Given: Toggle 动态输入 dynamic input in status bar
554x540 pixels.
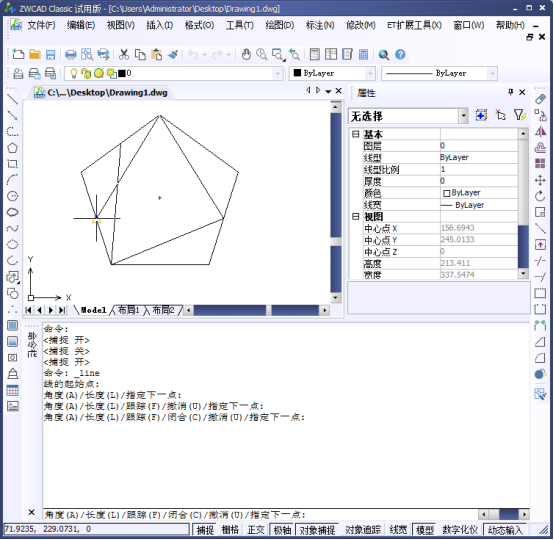Looking at the screenshot, I should click(x=505, y=529).
